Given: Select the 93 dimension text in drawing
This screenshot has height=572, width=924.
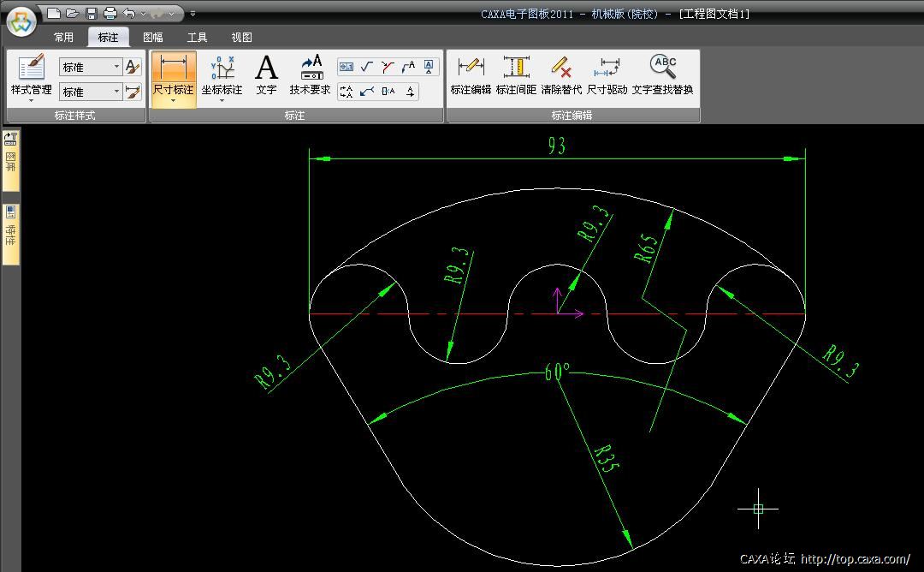Looking at the screenshot, I should coord(556,146).
